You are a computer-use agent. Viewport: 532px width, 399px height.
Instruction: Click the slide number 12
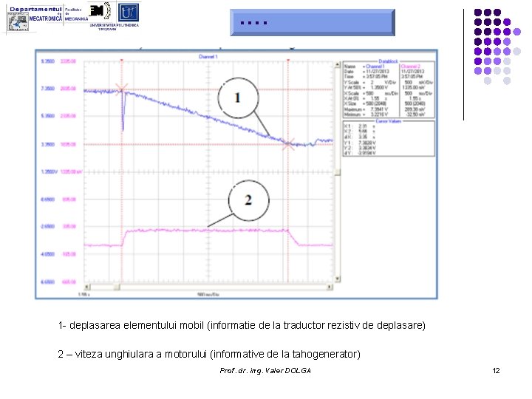coord(496,371)
